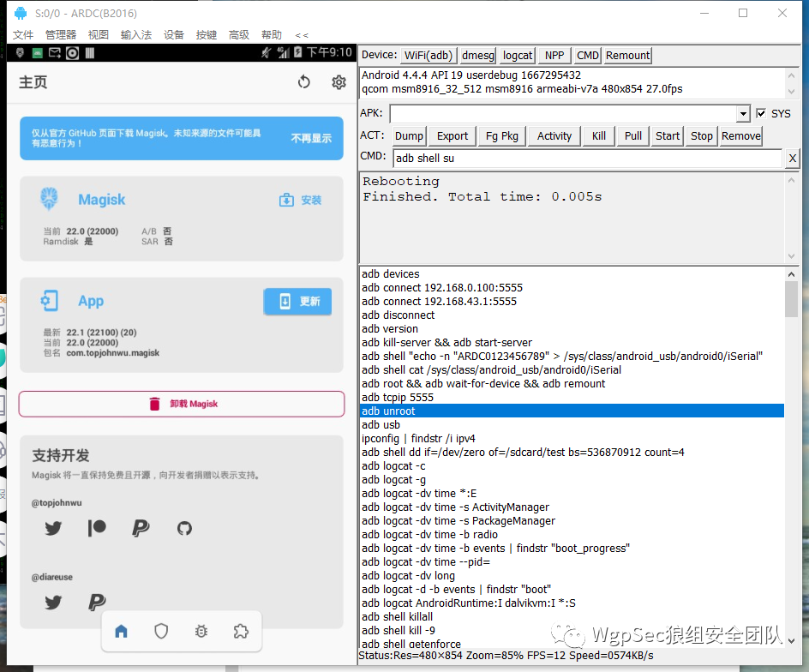The image size is (809, 672).
Task: Open the 输入法 menu
Action: 136,34
